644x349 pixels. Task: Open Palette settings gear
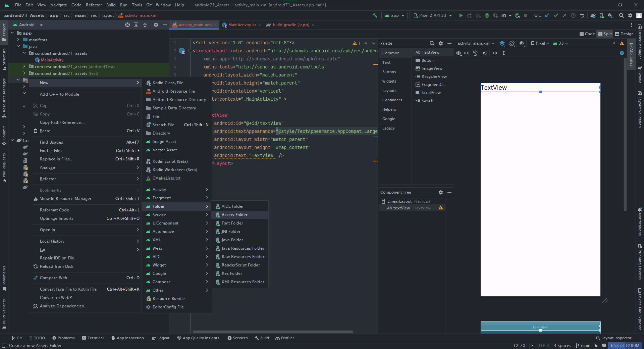(441, 43)
